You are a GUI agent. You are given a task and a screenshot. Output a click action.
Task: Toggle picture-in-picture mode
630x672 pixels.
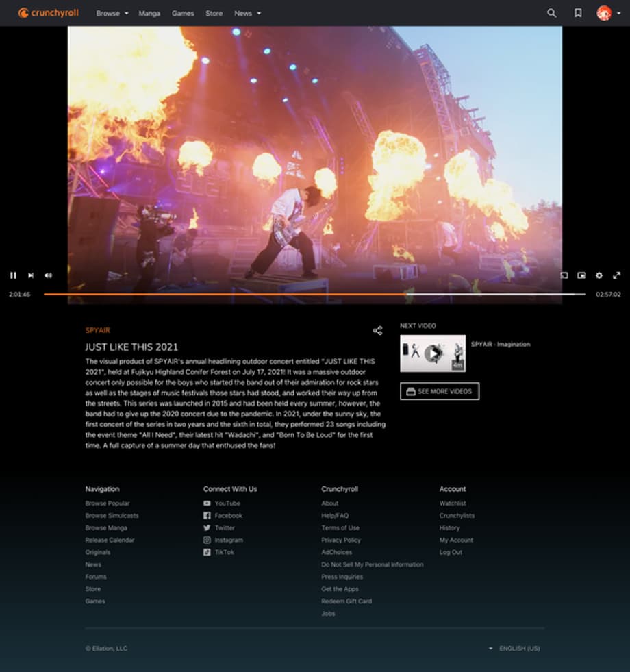581,275
